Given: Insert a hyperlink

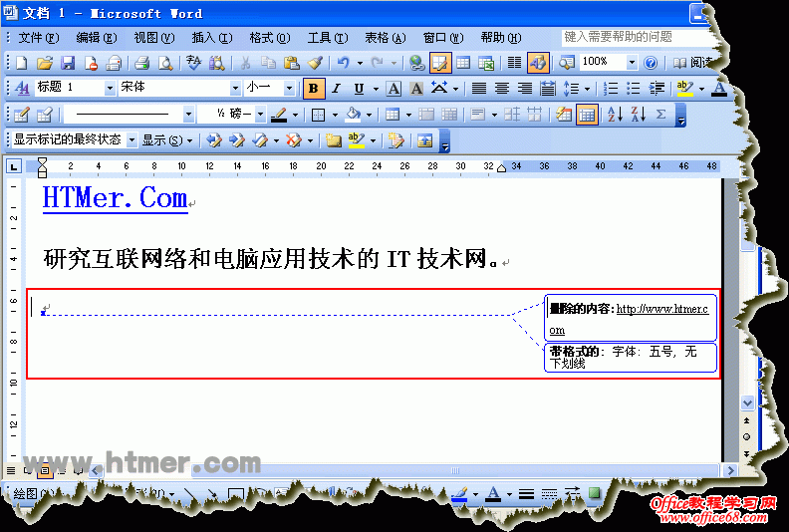Looking at the screenshot, I should tap(416, 63).
